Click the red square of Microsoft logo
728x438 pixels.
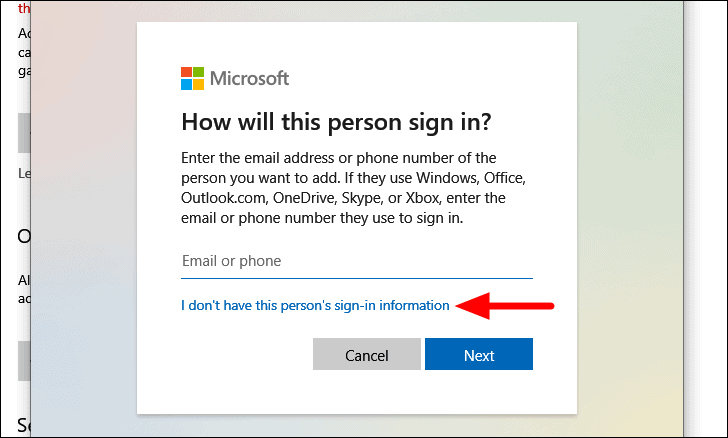pyautogui.click(x=186, y=72)
